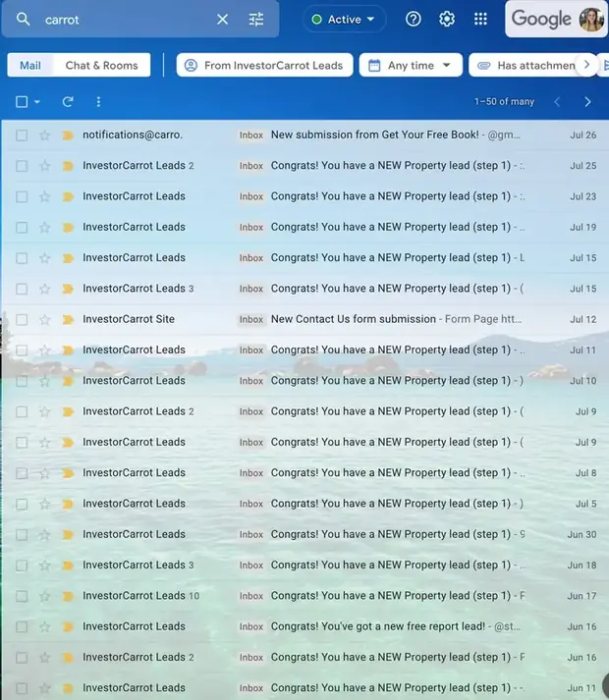The image size is (609, 700).
Task: Toggle From InvestorCarrot Leads filter chip
Action: pyautogui.click(x=264, y=65)
